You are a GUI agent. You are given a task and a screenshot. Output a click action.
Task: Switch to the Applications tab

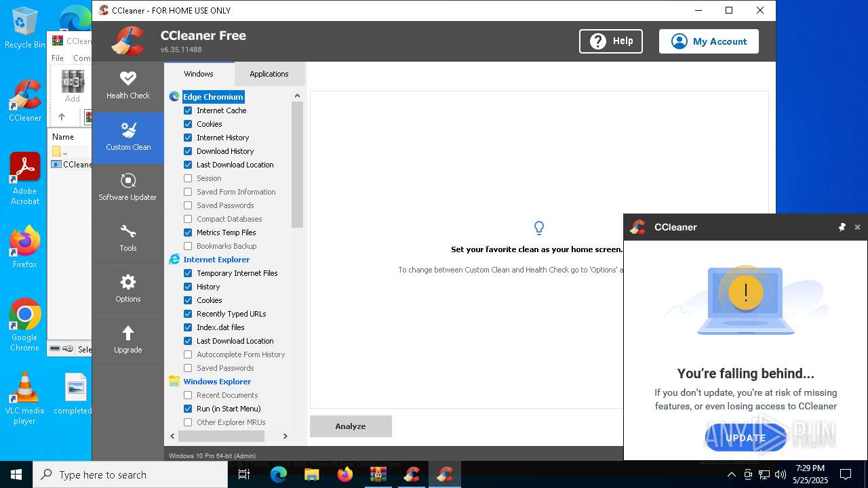(269, 74)
